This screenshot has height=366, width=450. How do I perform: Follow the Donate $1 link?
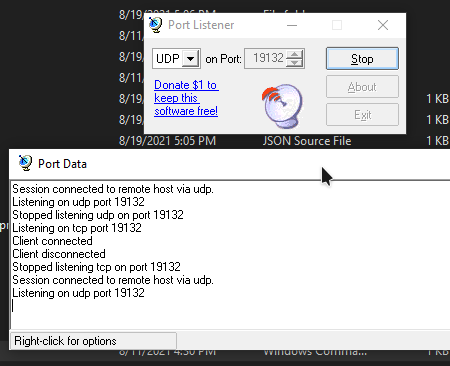pos(186,98)
